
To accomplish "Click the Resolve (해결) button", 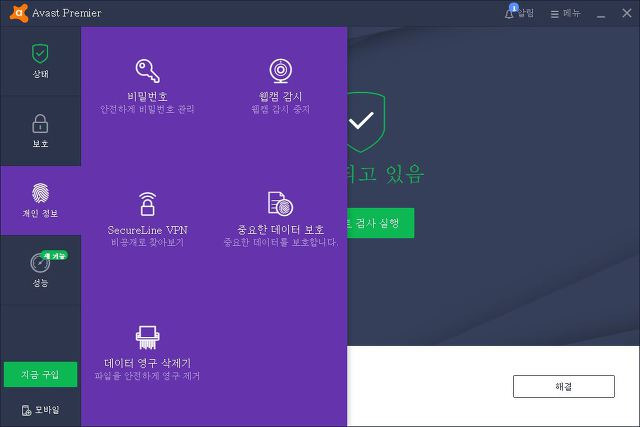I will pos(564,386).
